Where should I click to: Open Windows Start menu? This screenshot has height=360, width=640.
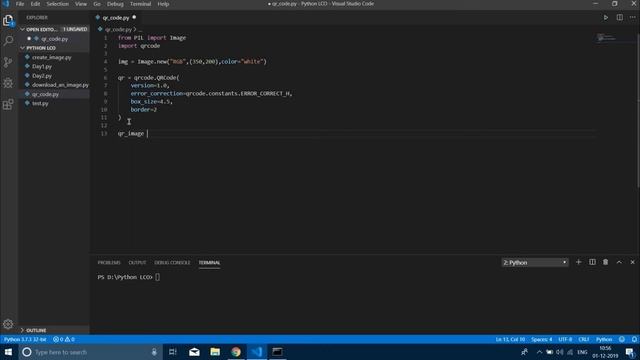[8, 352]
